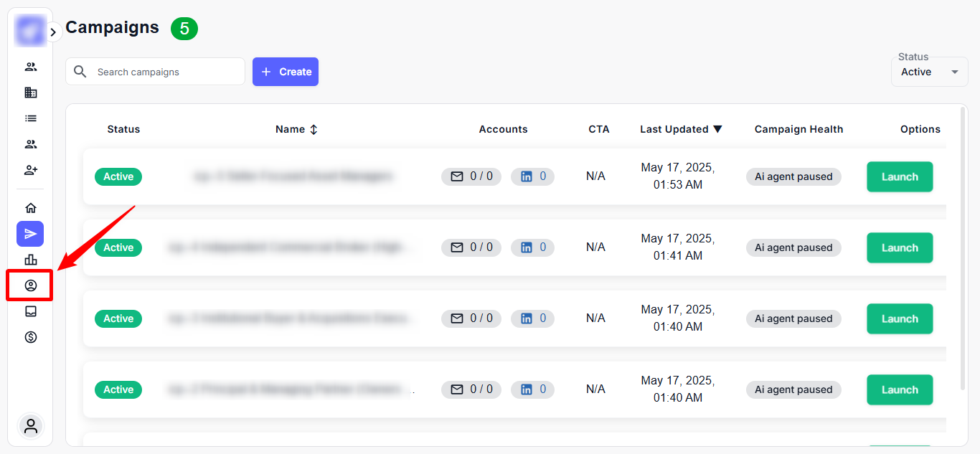This screenshot has height=454, width=980.
Task: Open the user profile avatar at sidebar bottom
Action: (x=30, y=426)
